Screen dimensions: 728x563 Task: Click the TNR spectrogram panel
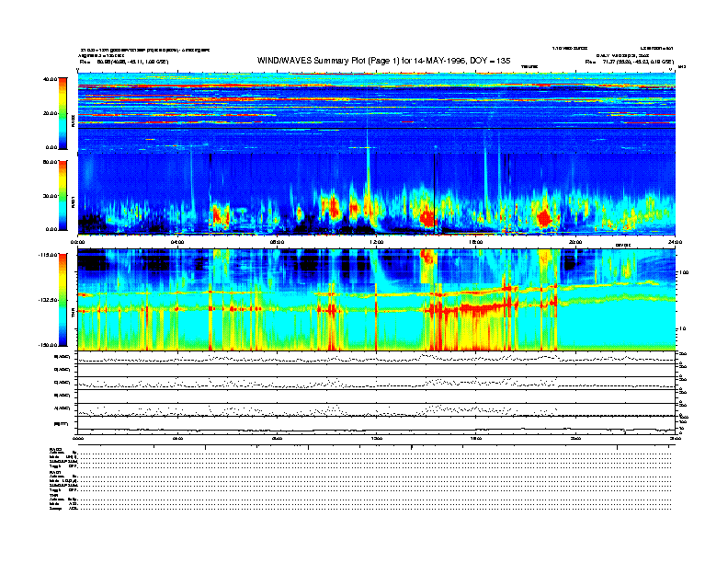377,300
